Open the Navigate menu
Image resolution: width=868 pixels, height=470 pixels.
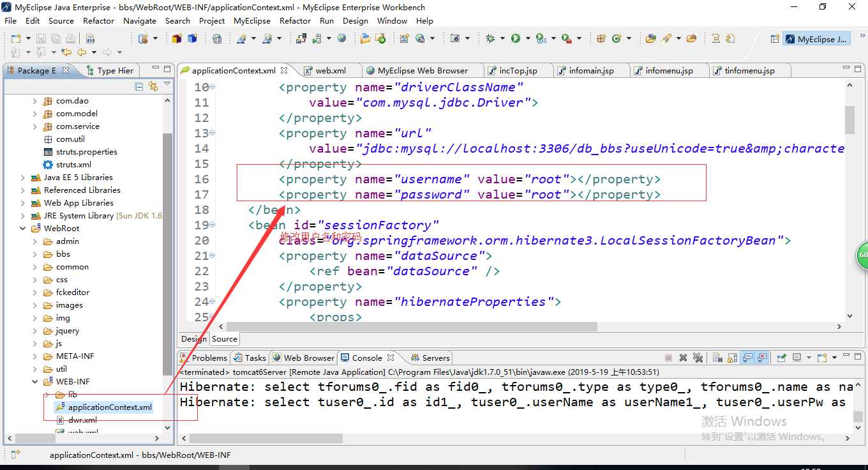click(x=140, y=20)
